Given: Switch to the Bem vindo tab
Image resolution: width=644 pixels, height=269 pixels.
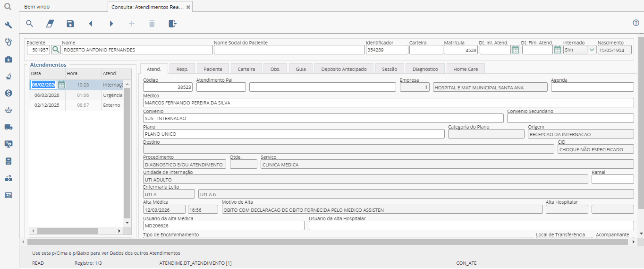Looking at the screenshot, I should pos(37,7).
